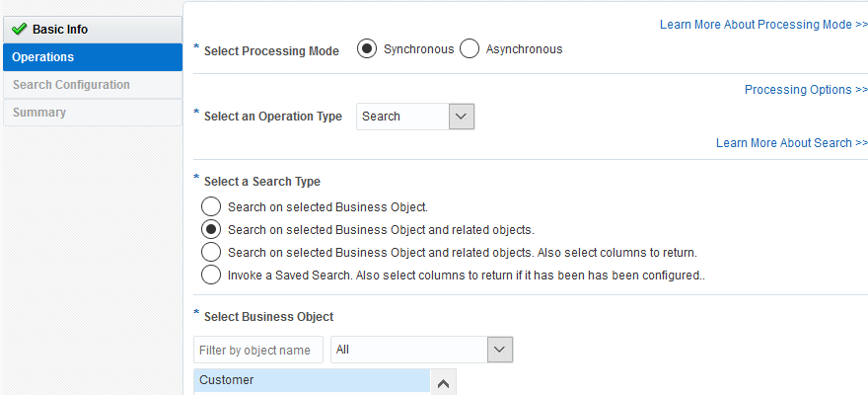868x395 pixels.
Task: Switch to the Search Configuration step
Action: (71, 85)
